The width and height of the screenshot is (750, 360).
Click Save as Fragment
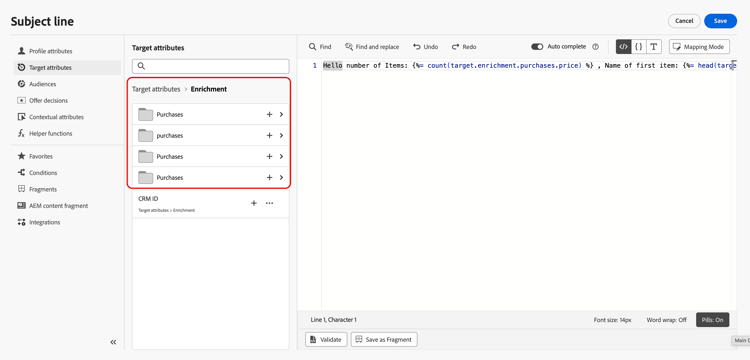(x=384, y=339)
